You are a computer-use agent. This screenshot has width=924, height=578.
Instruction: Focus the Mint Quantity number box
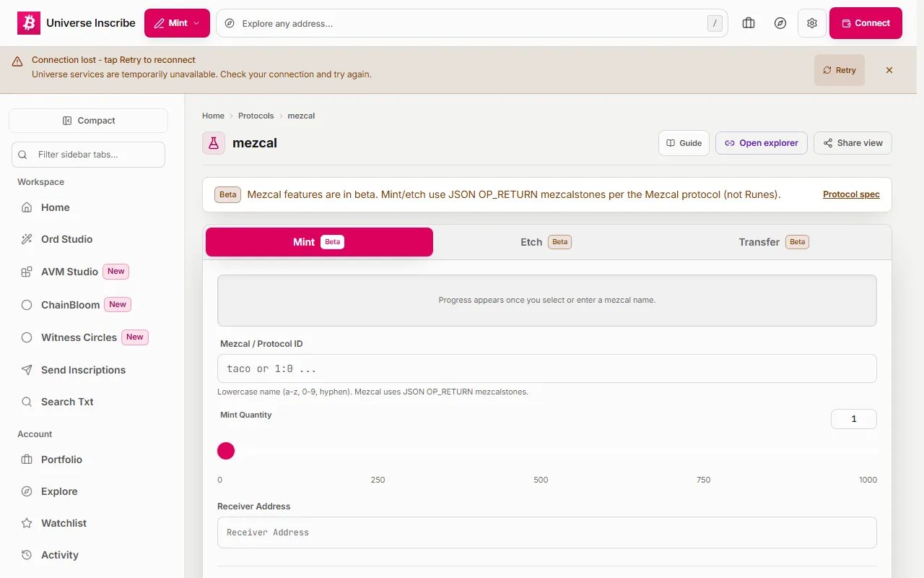pyautogui.click(x=854, y=419)
